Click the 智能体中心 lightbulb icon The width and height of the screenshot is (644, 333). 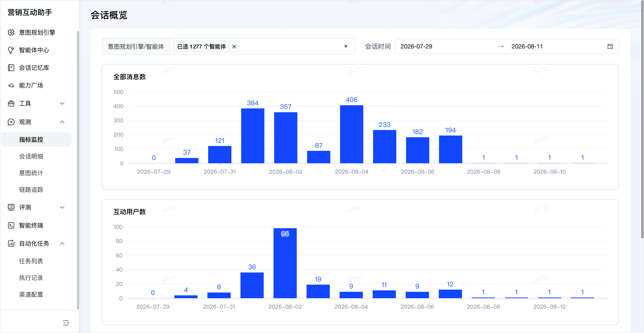(11, 50)
